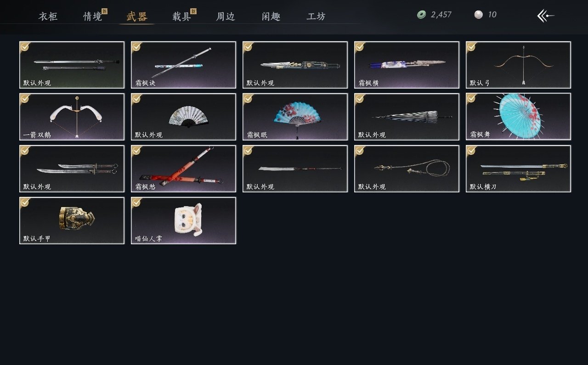Click the jade coin currency icon
This screenshot has width=588, height=365.
tap(421, 15)
